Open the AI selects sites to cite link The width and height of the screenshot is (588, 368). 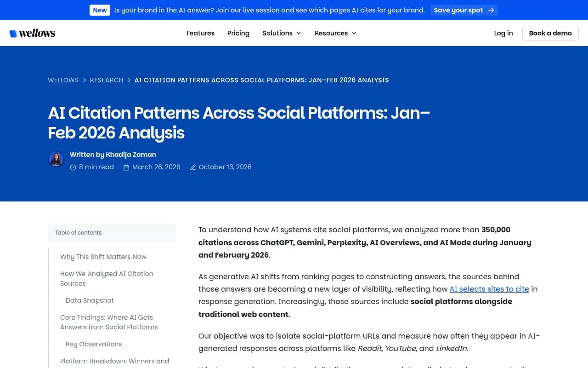click(489, 289)
